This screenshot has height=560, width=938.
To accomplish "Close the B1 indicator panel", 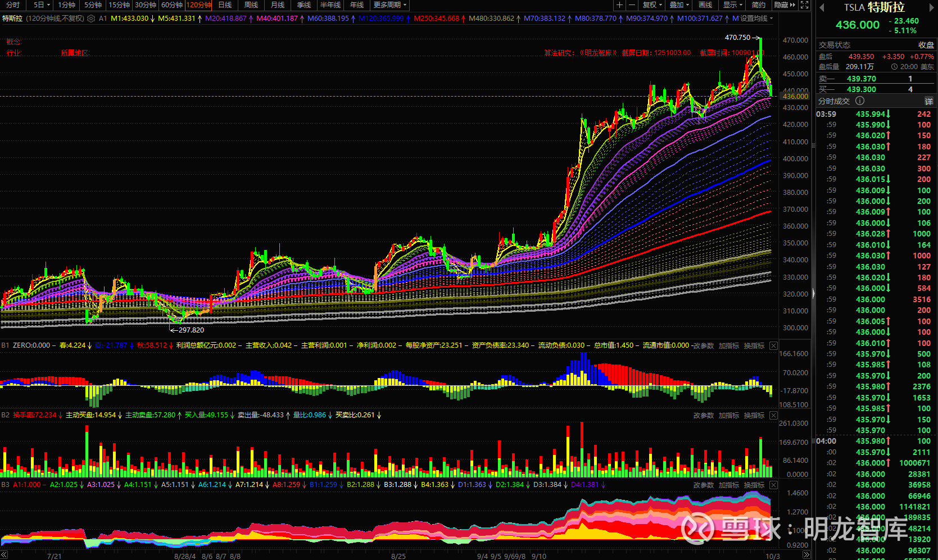I will click(773, 345).
